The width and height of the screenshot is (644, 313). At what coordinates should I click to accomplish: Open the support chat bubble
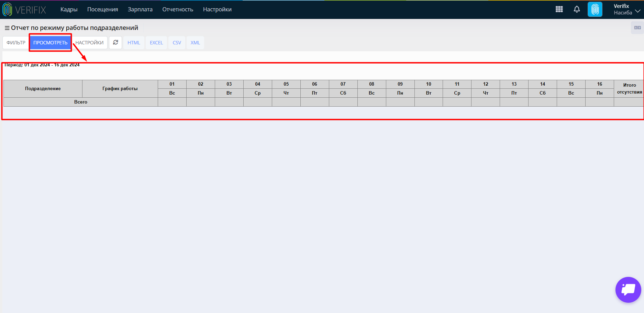pyautogui.click(x=628, y=290)
